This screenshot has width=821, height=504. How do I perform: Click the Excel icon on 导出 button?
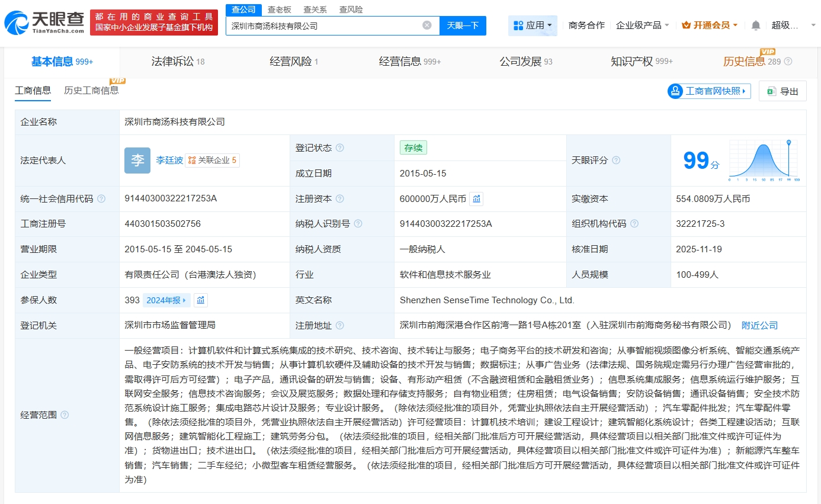click(771, 91)
